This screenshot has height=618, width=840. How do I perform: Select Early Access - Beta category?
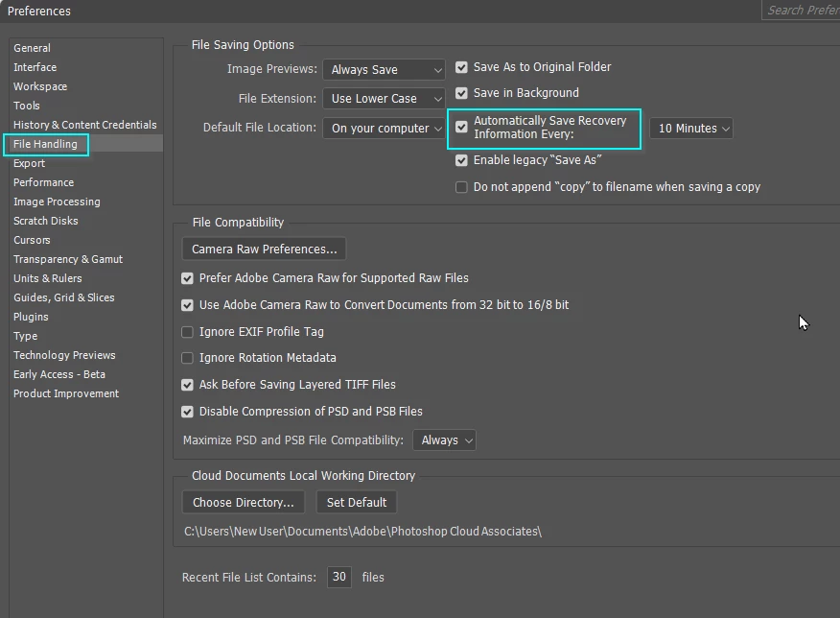coord(59,374)
